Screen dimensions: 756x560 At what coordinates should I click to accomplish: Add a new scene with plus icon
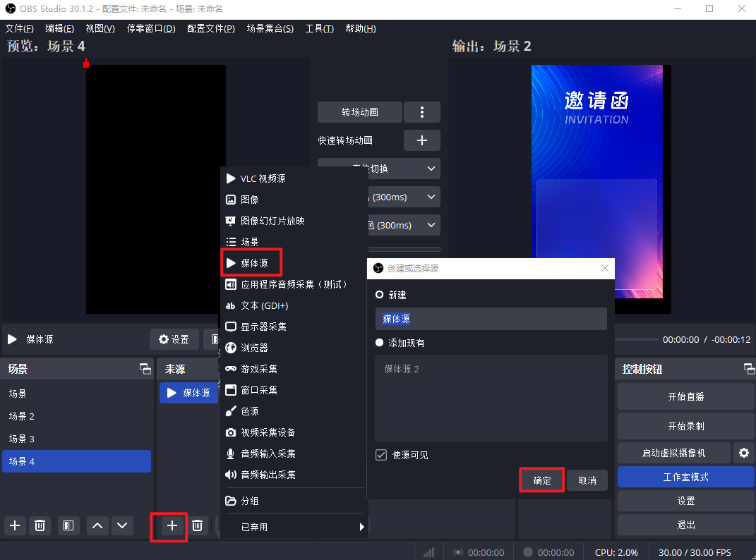coord(16,525)
